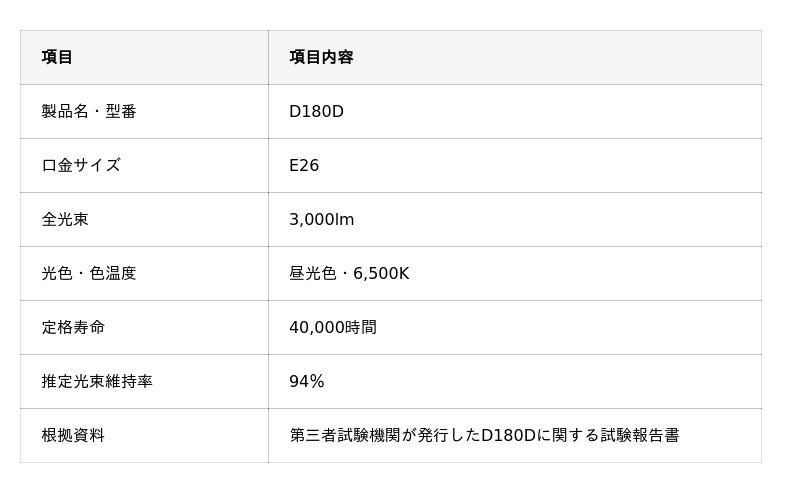
Task: Click the 第三者試験機関 test report text
Action: [x=345, y=435]
